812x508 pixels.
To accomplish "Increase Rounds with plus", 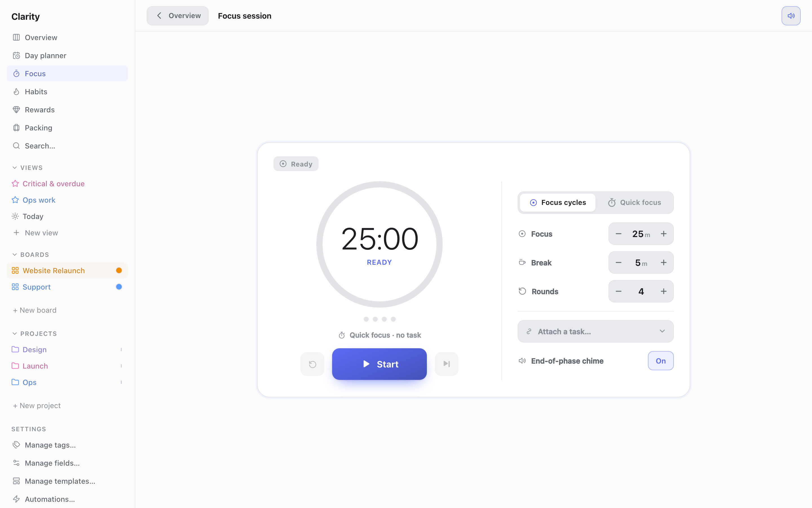I will pyautogui.click(x=663, y=291).
